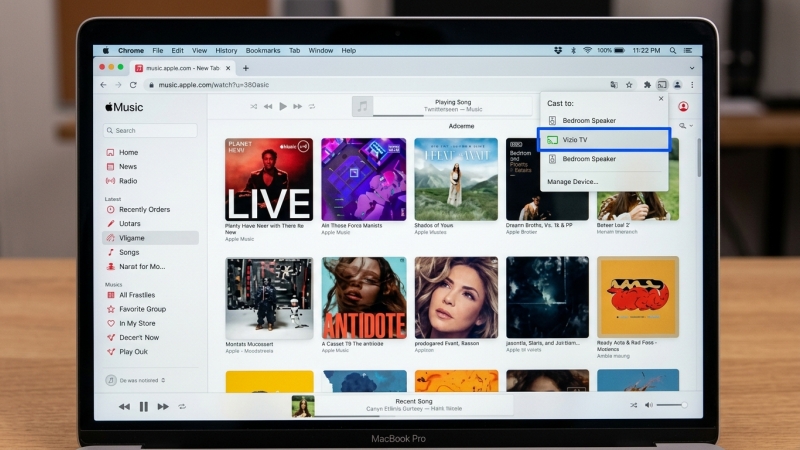This screenshot has width=800, height=450.
Task: Open the LIVE album thumbnail
Action: tap(269, 179)
